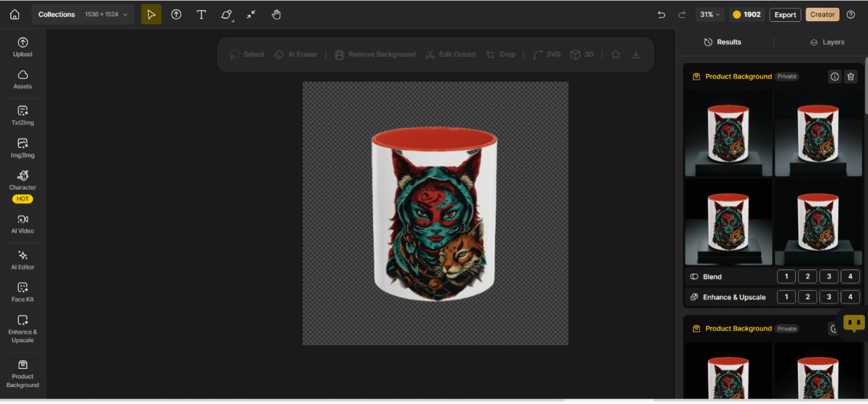Click the undo arrow
The height and width of the screenshot is (404, 868).
pyautogui.click(x=662, y=15)
